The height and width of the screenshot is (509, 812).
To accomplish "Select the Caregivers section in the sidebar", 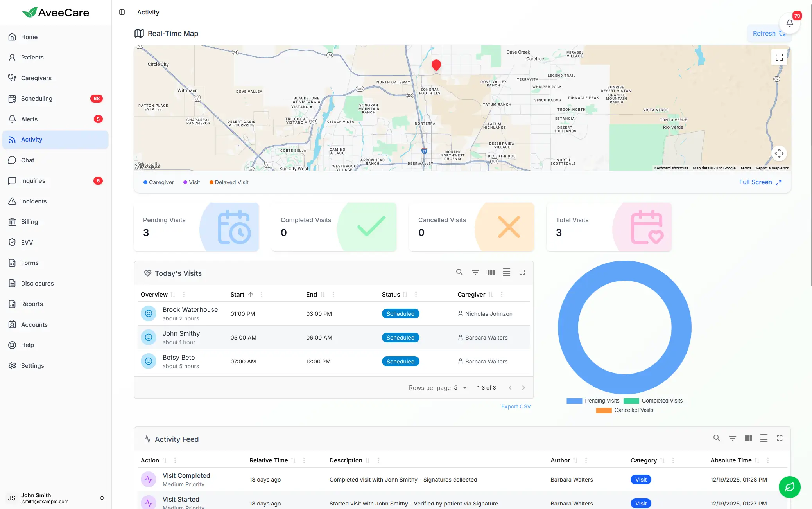I will 36,78.
